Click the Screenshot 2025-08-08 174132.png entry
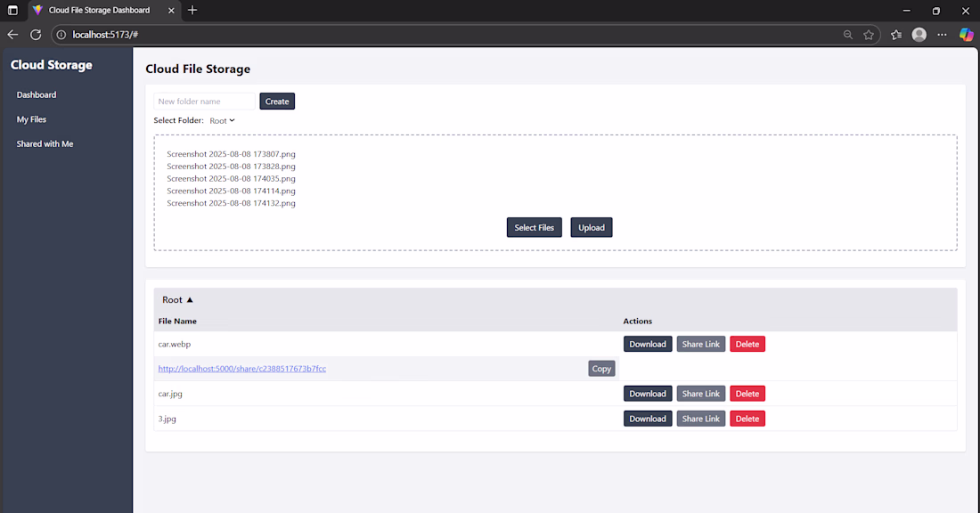The image size is (980, 513). pos(231,203)
